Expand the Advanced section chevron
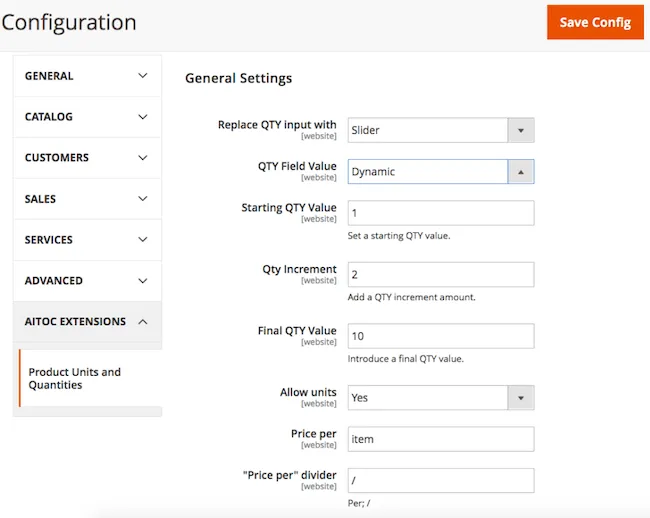Image resolution: width=650 pixels, height=518 pixels. click(143, 281)
